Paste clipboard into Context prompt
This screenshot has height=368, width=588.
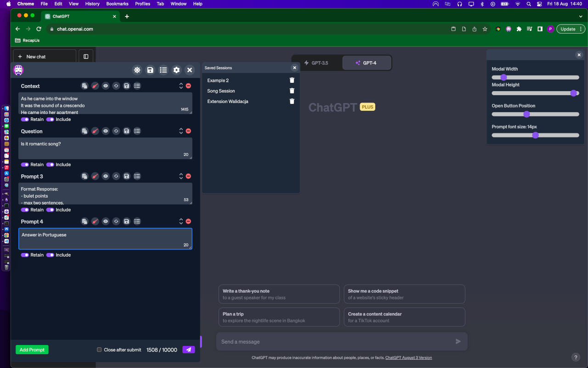click(x=85, y=86)
